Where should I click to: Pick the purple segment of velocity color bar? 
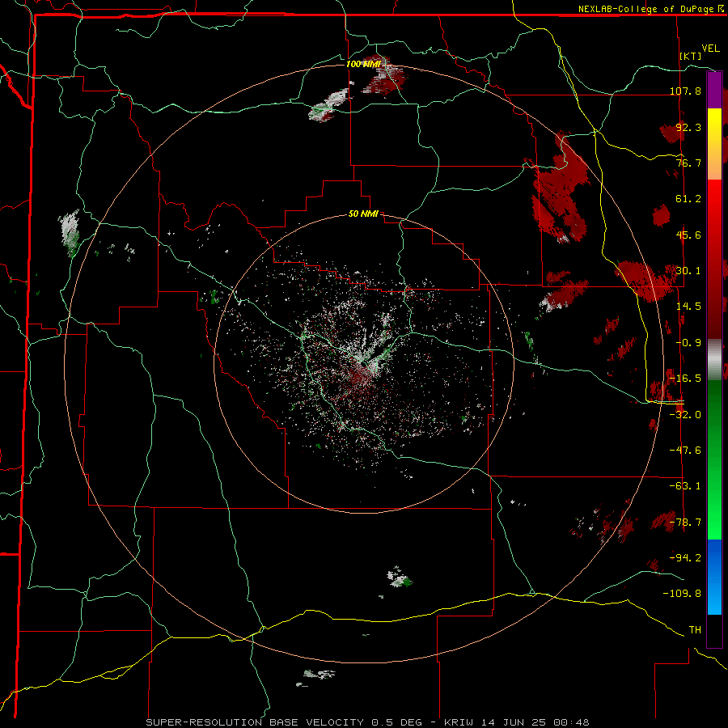pyautogui.click(x=714, y=91)
